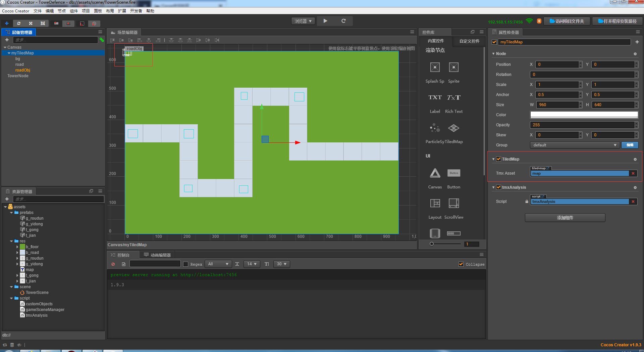Click the refresh preview icon
The width and height of the screenshot is (644, 352).
[343, 21]
